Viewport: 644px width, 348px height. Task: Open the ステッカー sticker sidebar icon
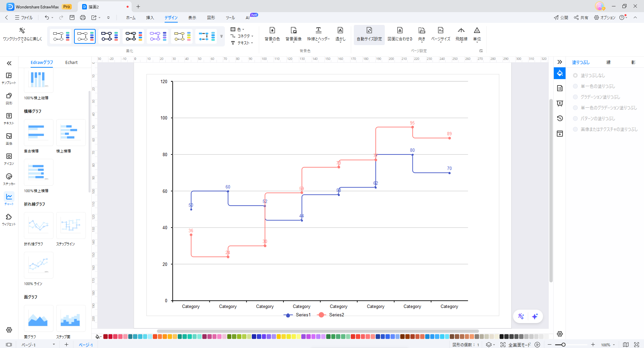(9, 178)
